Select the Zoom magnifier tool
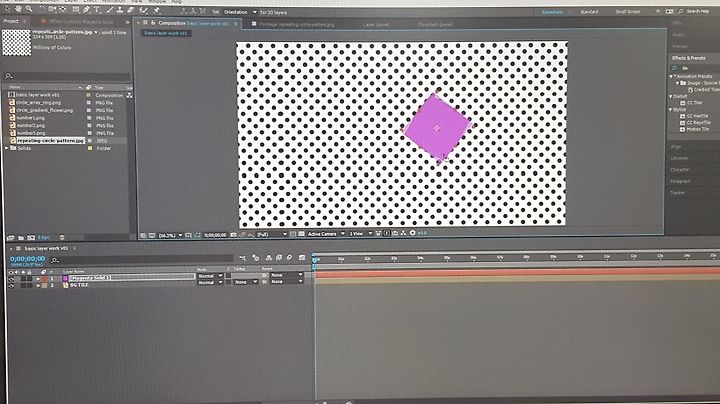This screenshot has width=720, height=404. [x=29, y=9]
